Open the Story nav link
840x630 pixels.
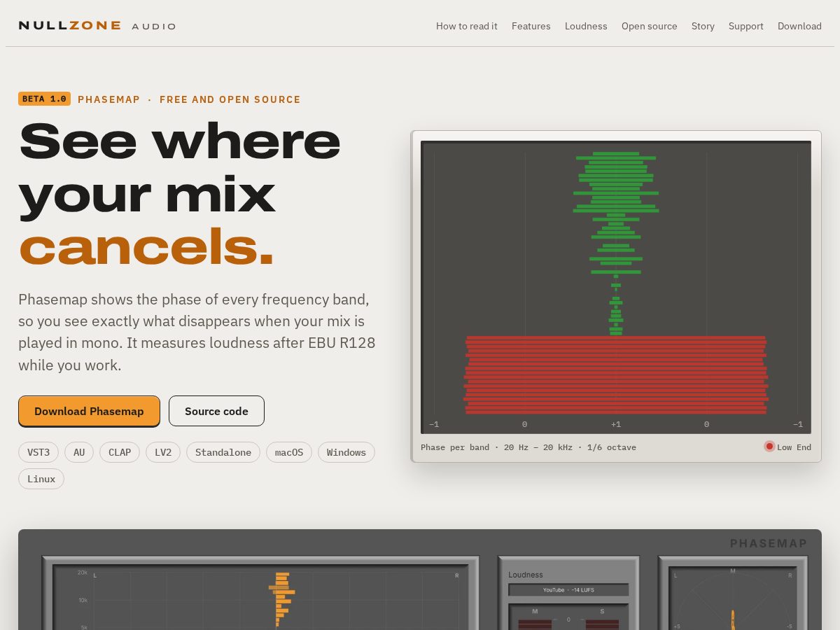pos(703,26)
